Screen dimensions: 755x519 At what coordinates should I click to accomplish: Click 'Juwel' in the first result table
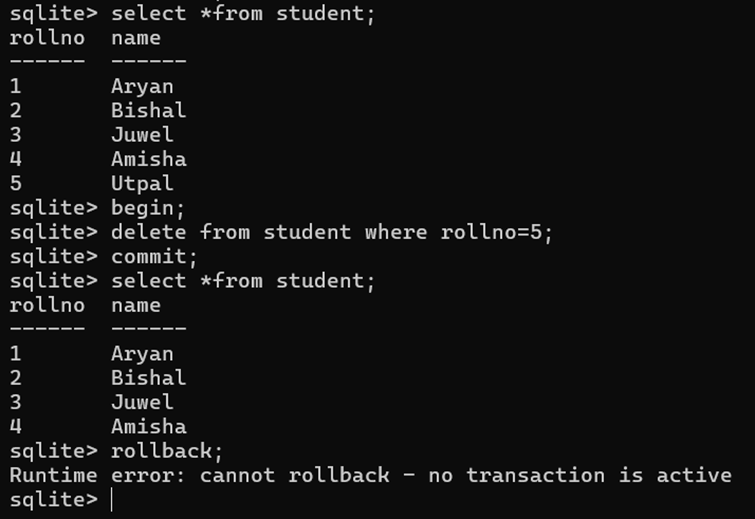tap(142, 135)
